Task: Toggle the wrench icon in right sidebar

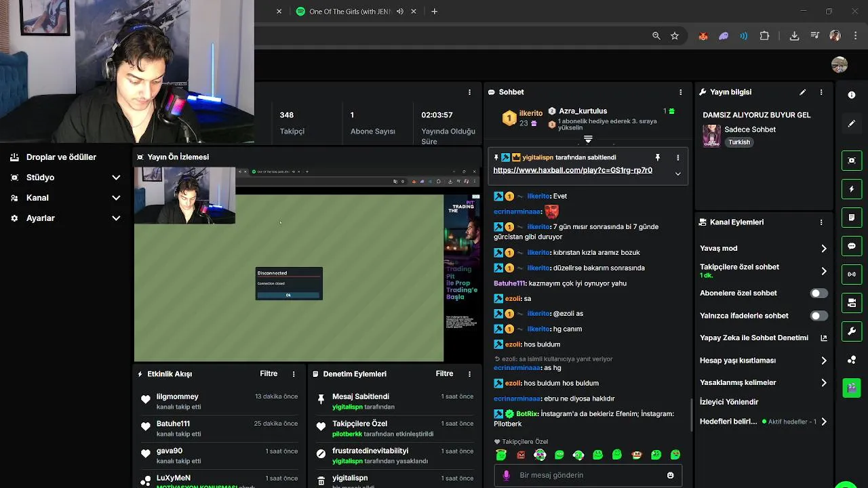Action: click(x=852, y=331)
